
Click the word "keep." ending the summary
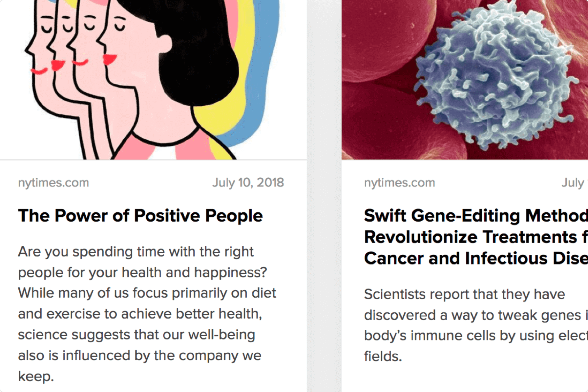[x=35, y=376]
